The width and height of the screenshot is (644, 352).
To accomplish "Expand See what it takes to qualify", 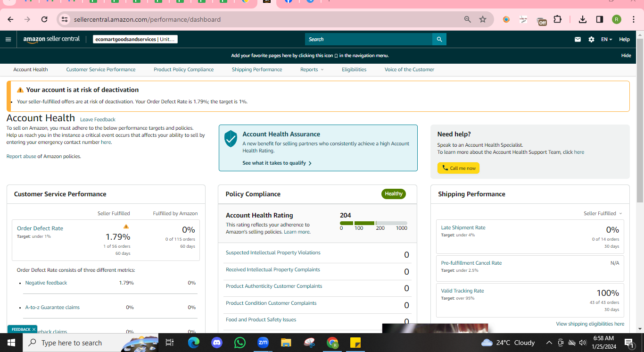I will (x=277, y=163).
